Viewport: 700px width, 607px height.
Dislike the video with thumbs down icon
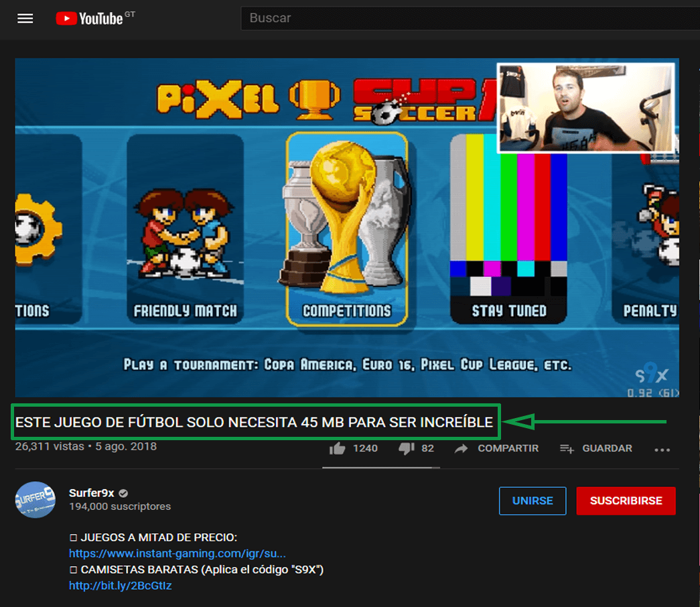(406, 448)
